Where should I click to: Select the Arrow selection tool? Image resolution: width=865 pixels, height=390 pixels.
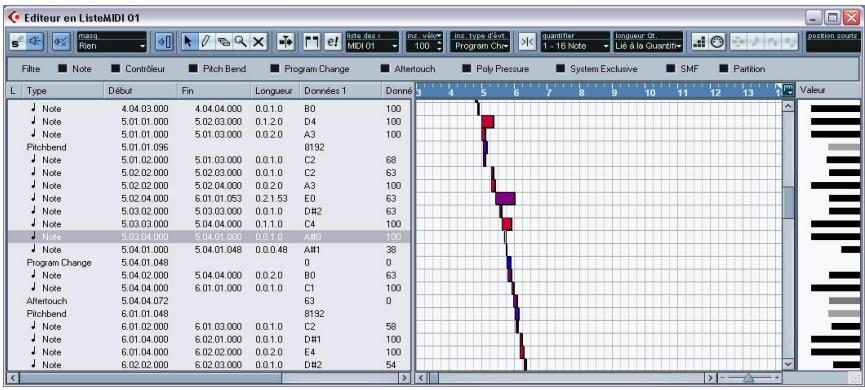tap(189, 42)
